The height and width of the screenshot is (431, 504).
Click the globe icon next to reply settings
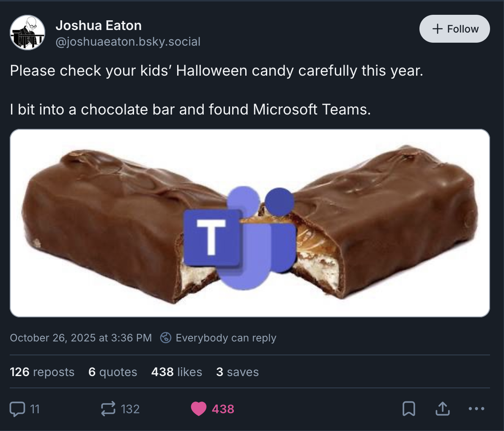point(165,338)
